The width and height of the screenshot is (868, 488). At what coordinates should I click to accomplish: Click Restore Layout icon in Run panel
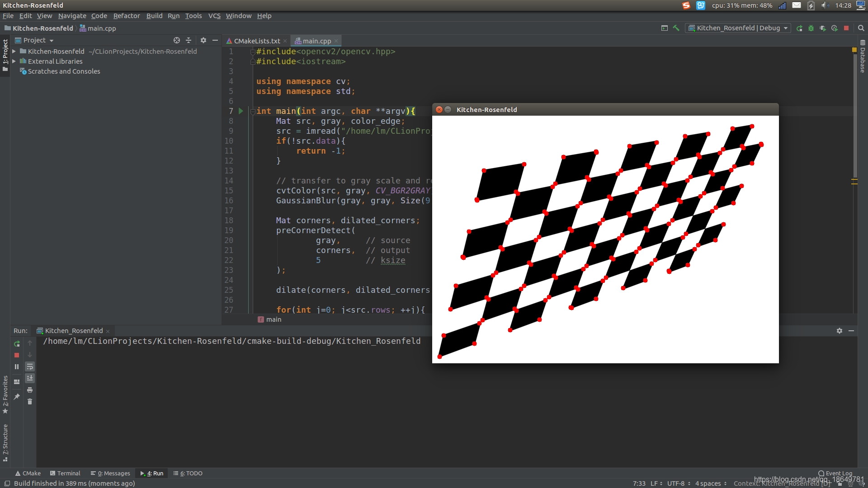coord(17,382)
